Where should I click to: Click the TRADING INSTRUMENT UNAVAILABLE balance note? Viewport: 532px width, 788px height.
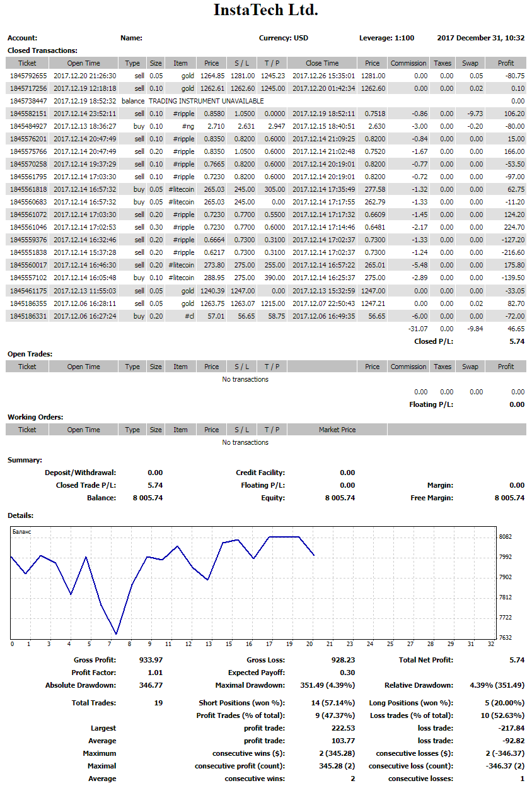206,101
